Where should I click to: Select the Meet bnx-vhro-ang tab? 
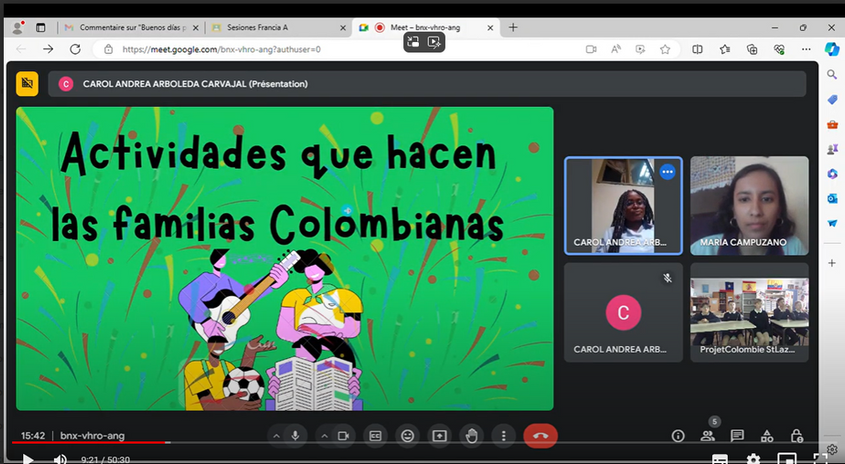pyautogui.click(x=426, y=27)
